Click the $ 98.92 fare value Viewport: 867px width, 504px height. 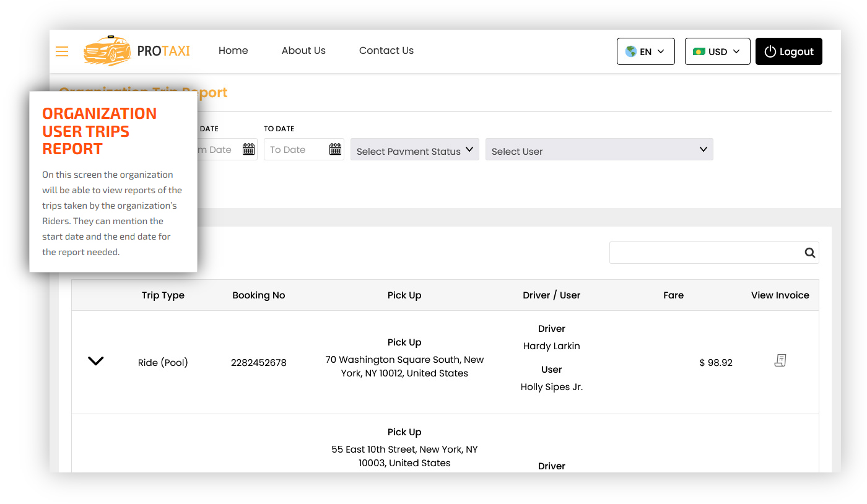(716, 363)
